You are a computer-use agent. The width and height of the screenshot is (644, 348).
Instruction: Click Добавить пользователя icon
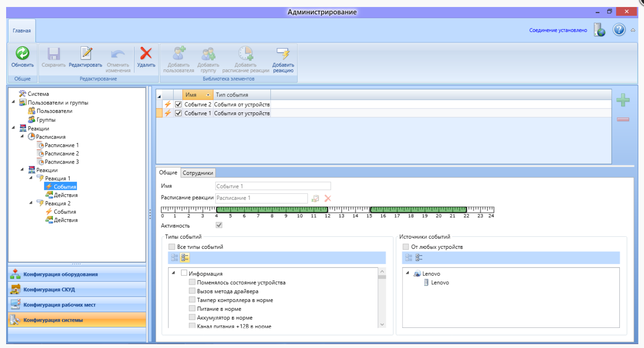(178, 54)
